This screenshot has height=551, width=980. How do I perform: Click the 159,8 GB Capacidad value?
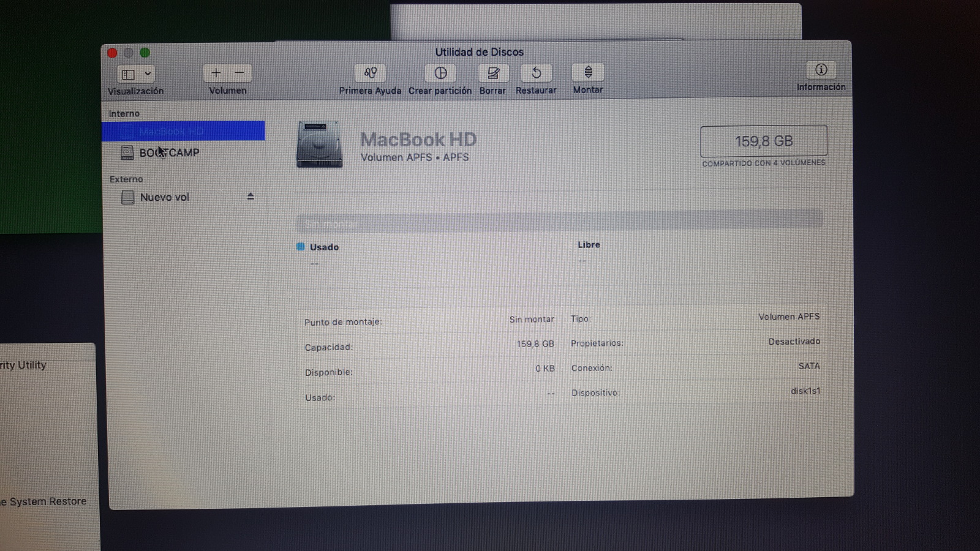coord(535,344)
